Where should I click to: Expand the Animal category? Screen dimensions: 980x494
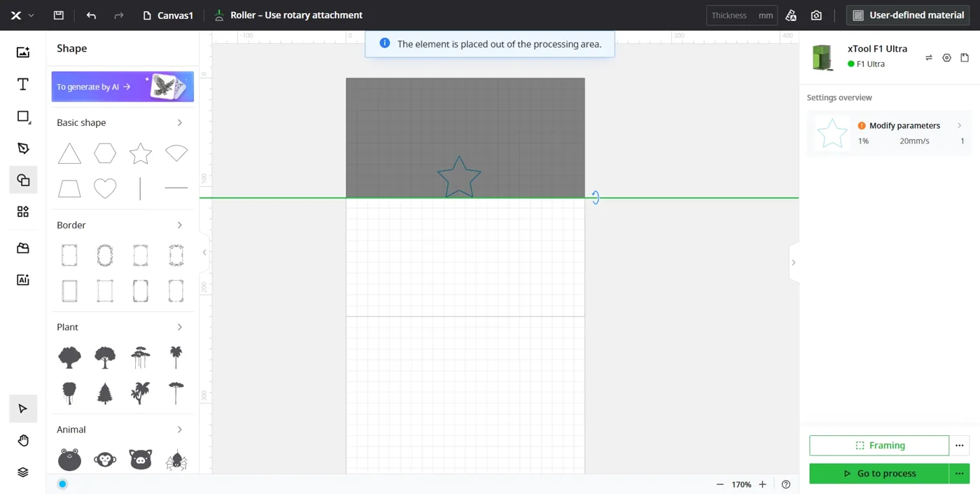click(180, 430)
